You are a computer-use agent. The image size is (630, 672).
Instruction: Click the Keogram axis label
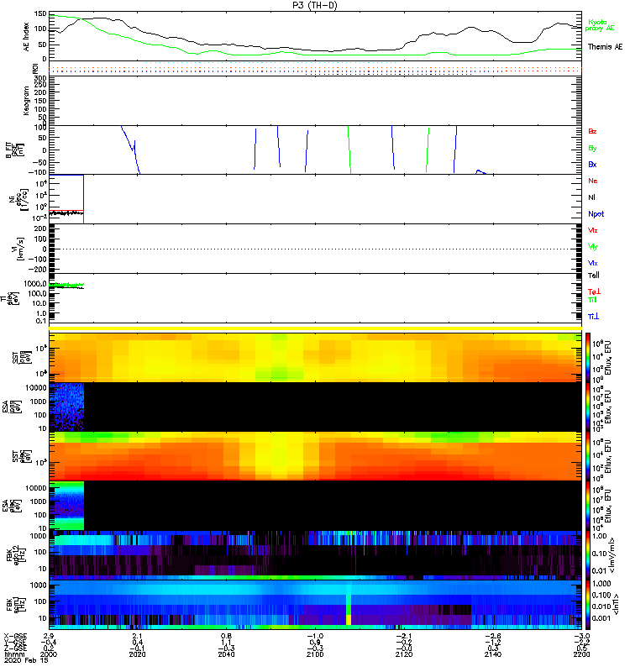tap(26, 101)
